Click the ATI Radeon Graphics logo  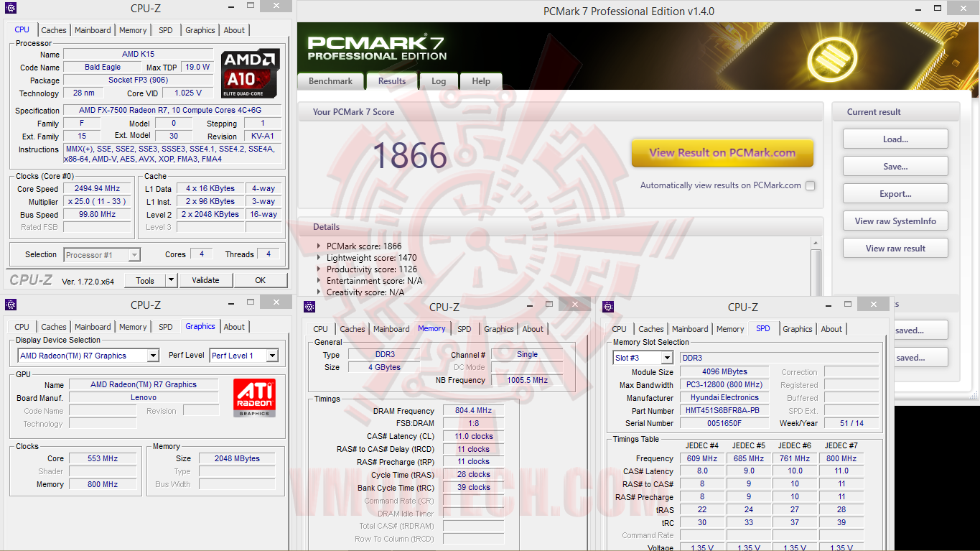255,396
